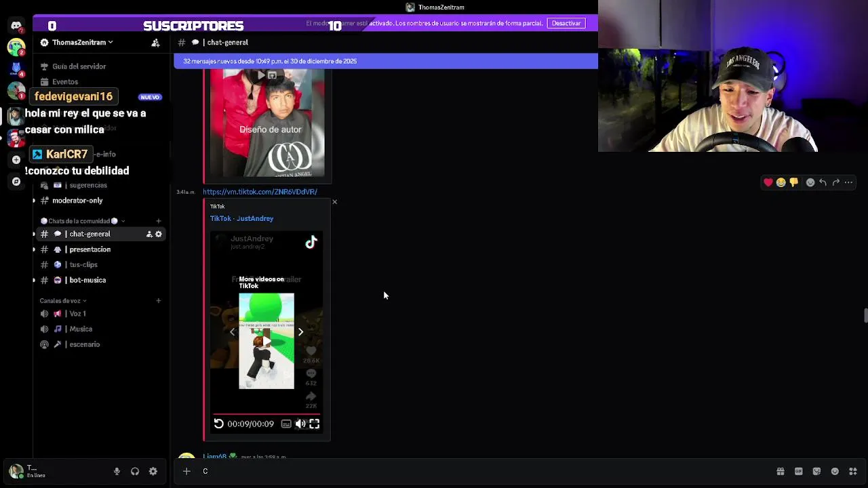868x488 pixels.
Task: Open the suggested Roblox video thumbnail
Action: click(267, 341)
